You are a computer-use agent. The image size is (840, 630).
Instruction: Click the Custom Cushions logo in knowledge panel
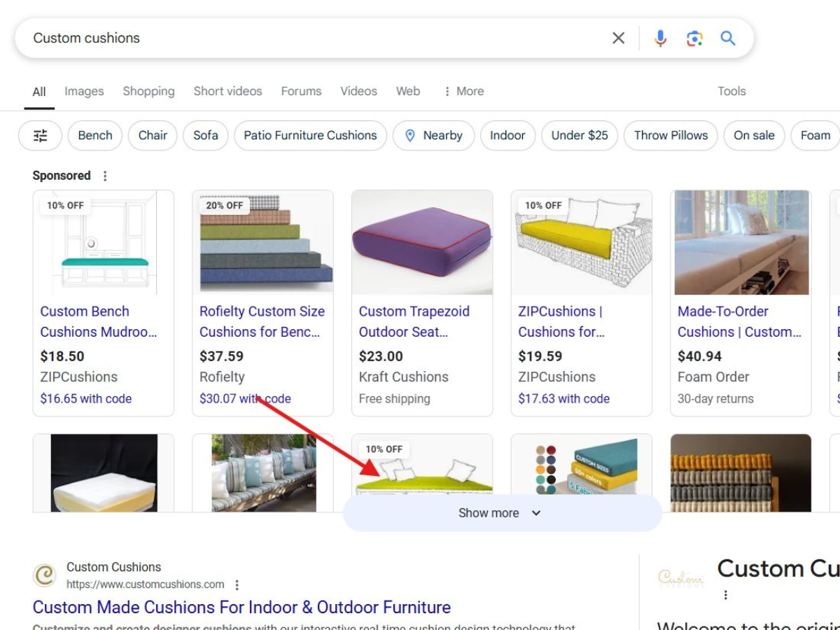[x=681, y=577]
